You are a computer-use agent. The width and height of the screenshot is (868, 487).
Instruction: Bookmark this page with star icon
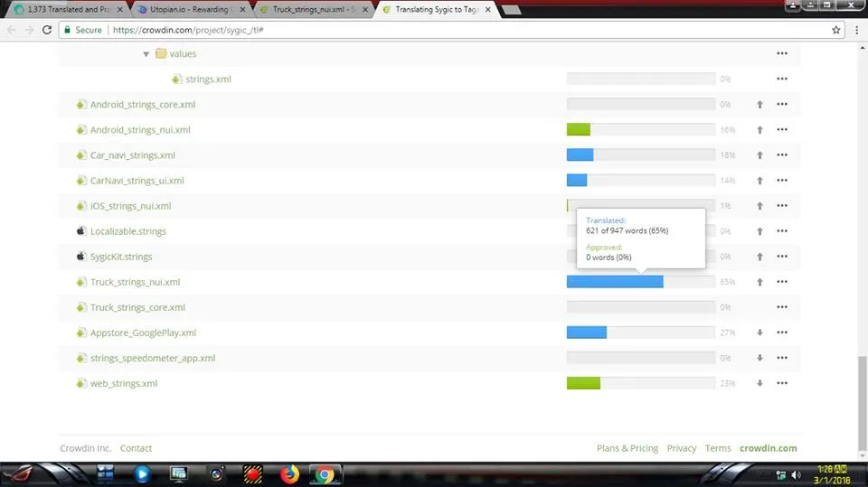pos(835,30)
